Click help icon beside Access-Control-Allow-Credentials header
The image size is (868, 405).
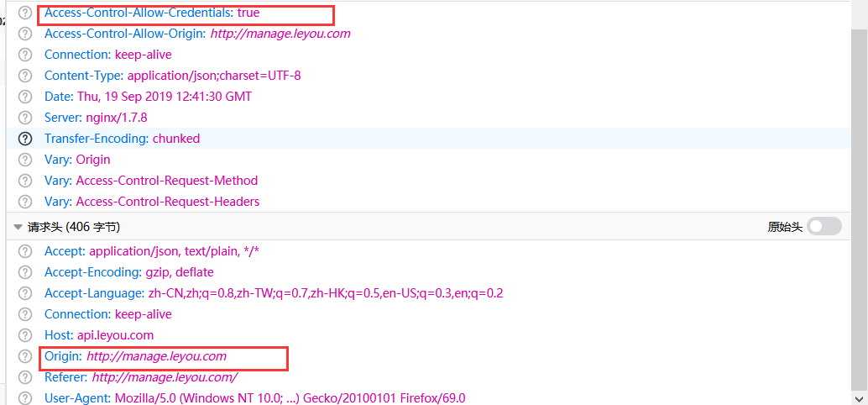pos(25,13)
